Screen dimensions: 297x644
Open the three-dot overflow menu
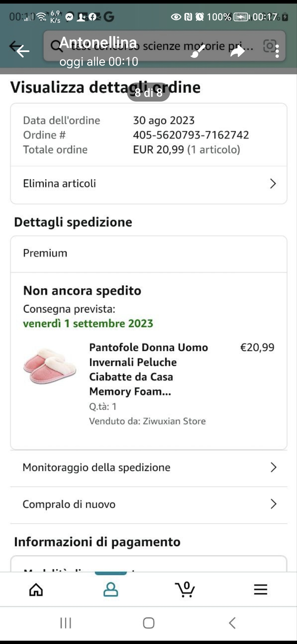tap(277, 51)
